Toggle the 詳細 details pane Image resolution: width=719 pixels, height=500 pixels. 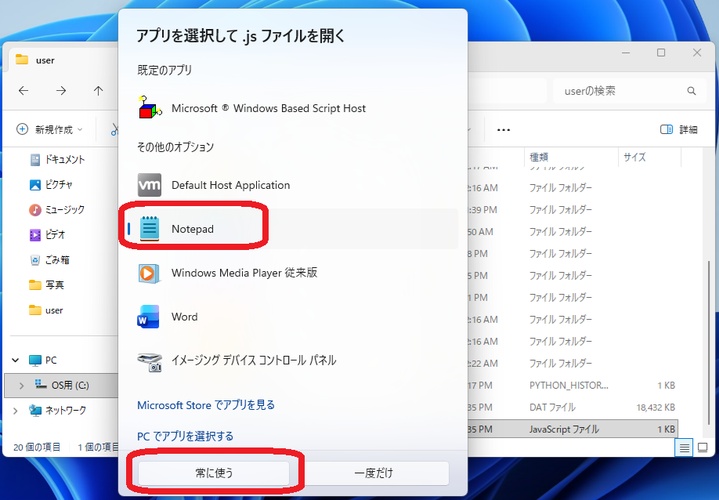tap(679, 130)
